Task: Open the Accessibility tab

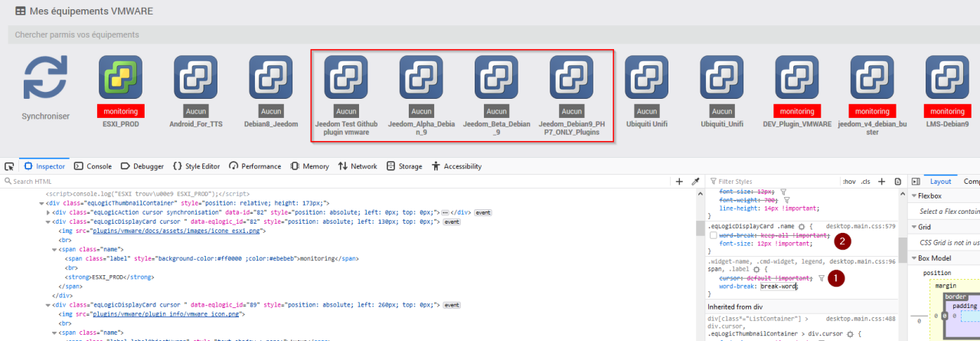Action: (x=456, y=166)
